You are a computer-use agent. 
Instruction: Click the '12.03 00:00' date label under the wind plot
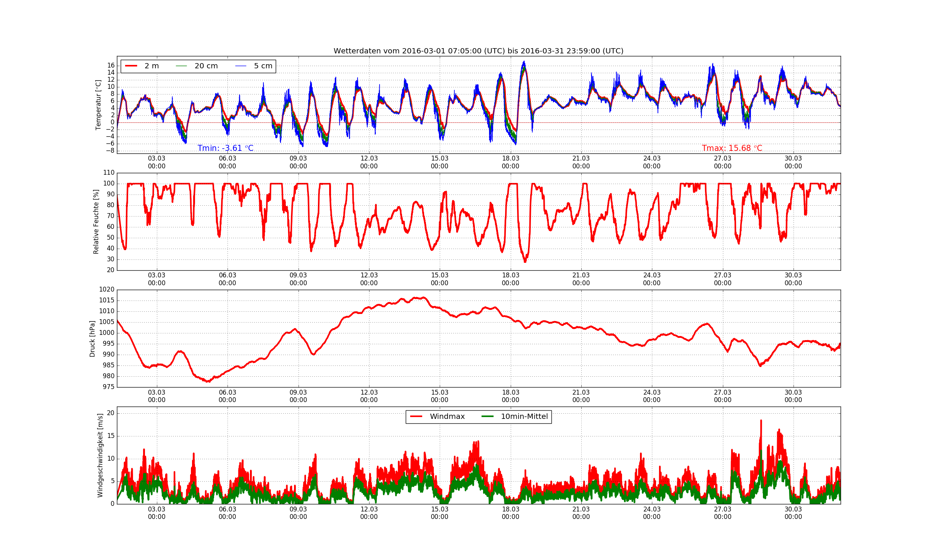click(x=369, y=513)
